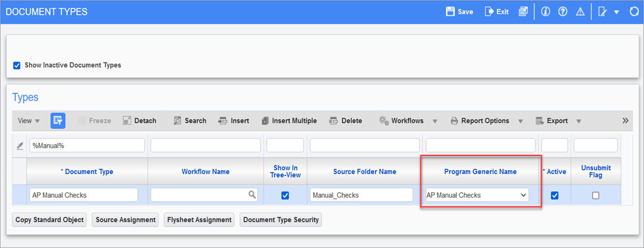
Task: Sort by Active column header
Action: pos(555,171)
